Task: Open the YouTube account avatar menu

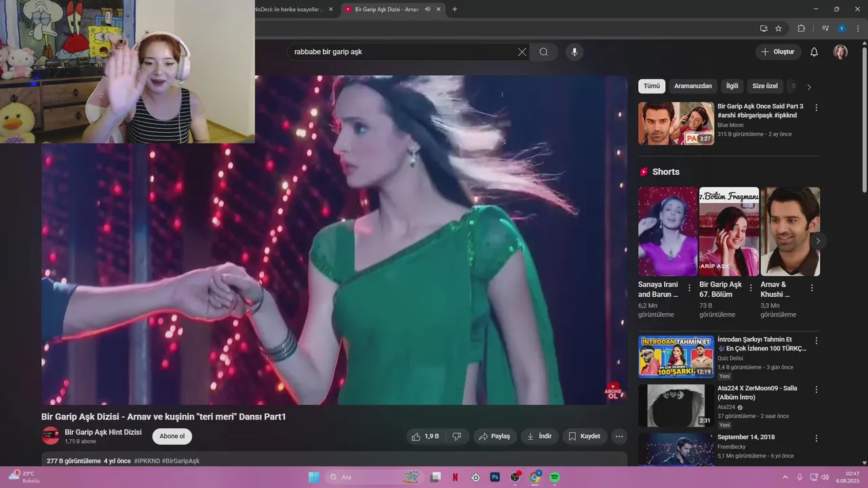Action: [840, 52]
